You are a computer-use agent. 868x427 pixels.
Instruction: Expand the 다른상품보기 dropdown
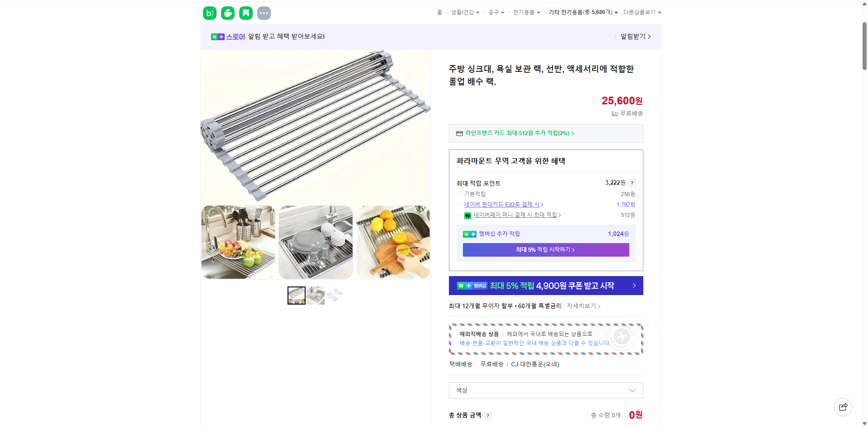[x=642, y=12]
